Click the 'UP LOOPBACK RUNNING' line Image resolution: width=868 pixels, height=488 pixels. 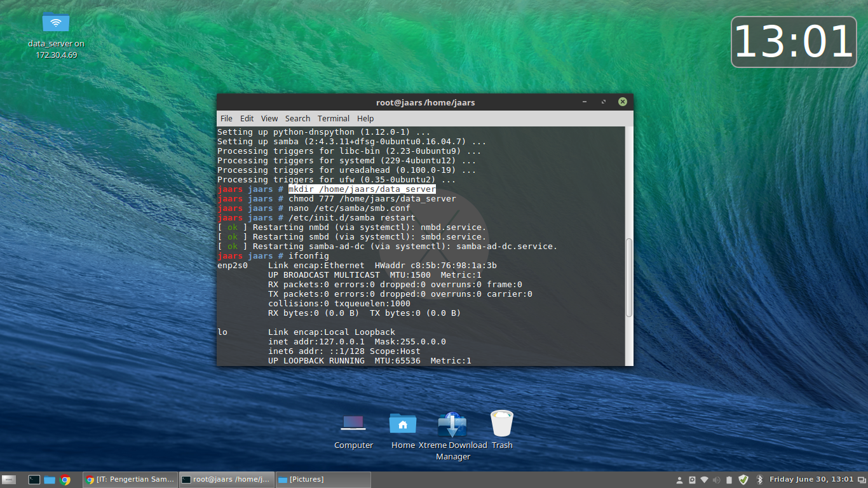pyautogui.click(x=370, y=361)
